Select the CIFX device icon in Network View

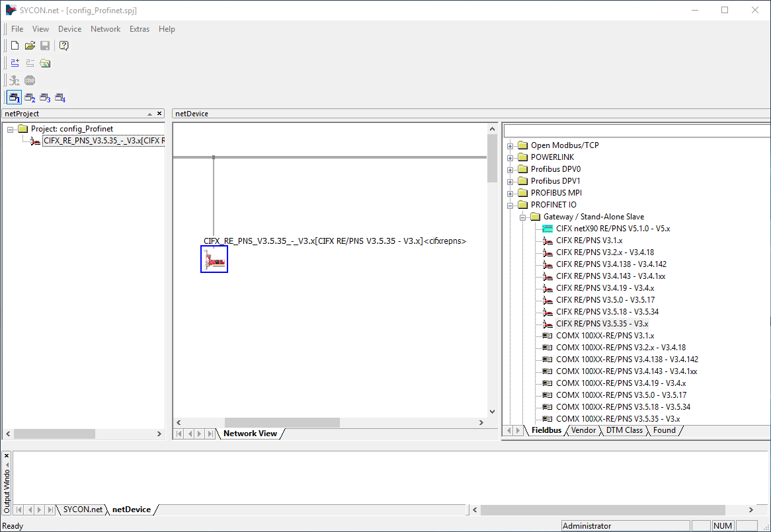(214, 259)
